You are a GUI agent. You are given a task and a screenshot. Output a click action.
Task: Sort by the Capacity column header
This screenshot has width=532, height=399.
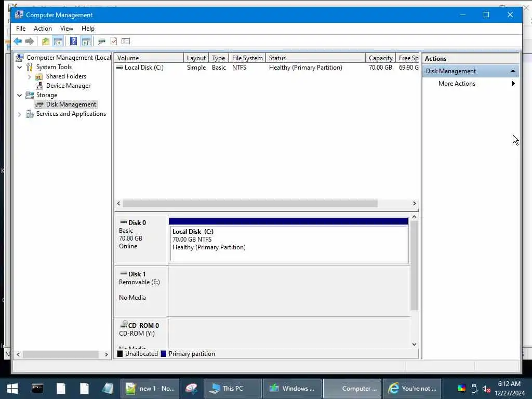(380, 58)
